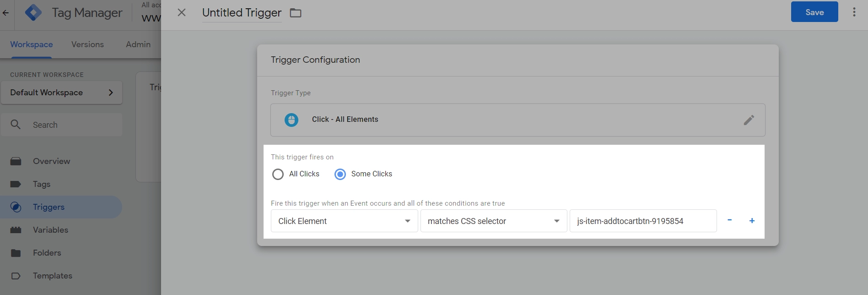Close the Untitled Trigger panel

coord(182,12)
